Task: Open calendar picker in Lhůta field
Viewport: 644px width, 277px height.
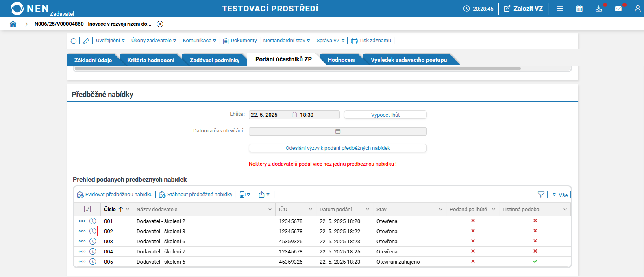Action: (x=294, y=115)
